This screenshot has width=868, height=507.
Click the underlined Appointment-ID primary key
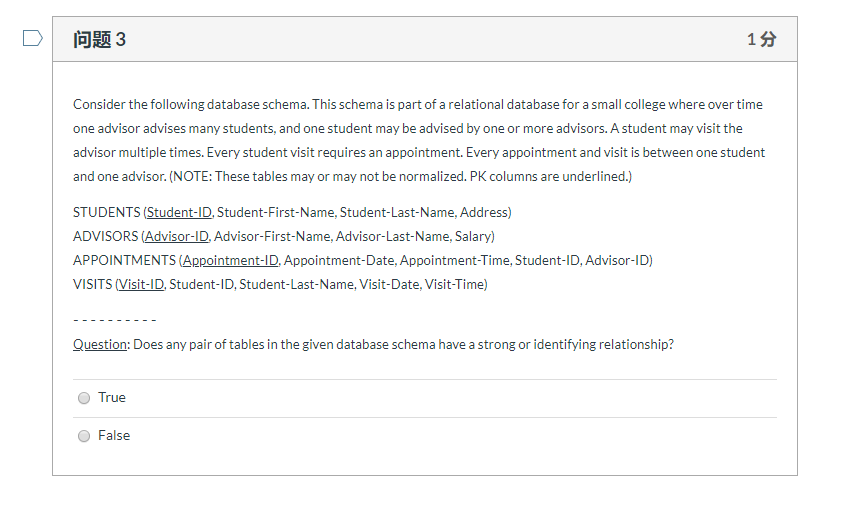point(231,260)
